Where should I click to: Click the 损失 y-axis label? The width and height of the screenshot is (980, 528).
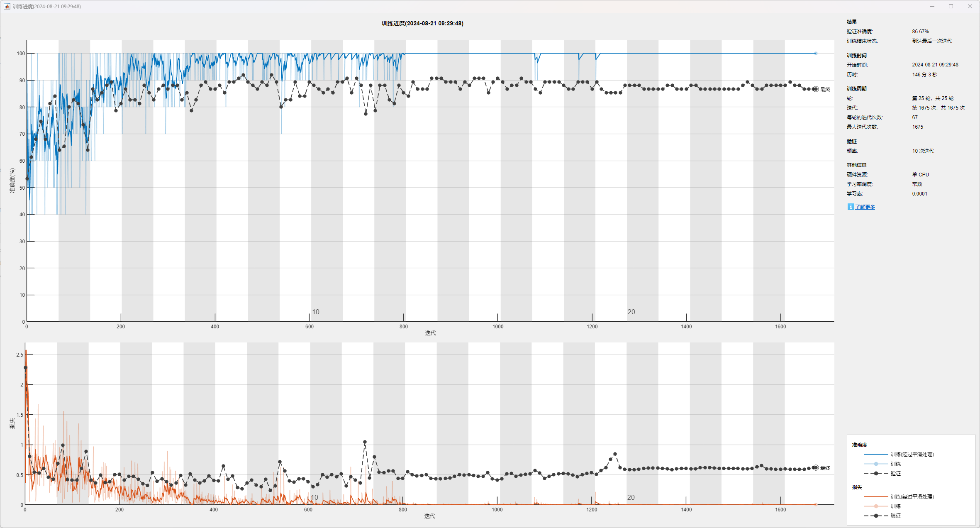click(12, 423)
